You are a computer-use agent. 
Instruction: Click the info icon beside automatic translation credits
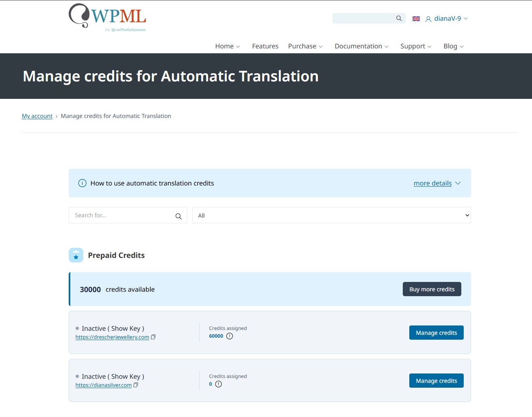point(82,183)
